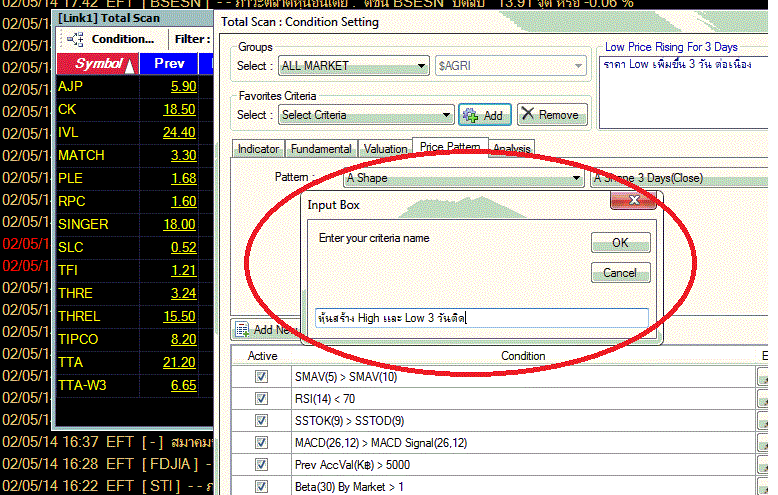This screenshot has height=495, width=778.
Task: Uncheck SMAV(5) > SMAV(10) condition
Action: tap(261, 376)
